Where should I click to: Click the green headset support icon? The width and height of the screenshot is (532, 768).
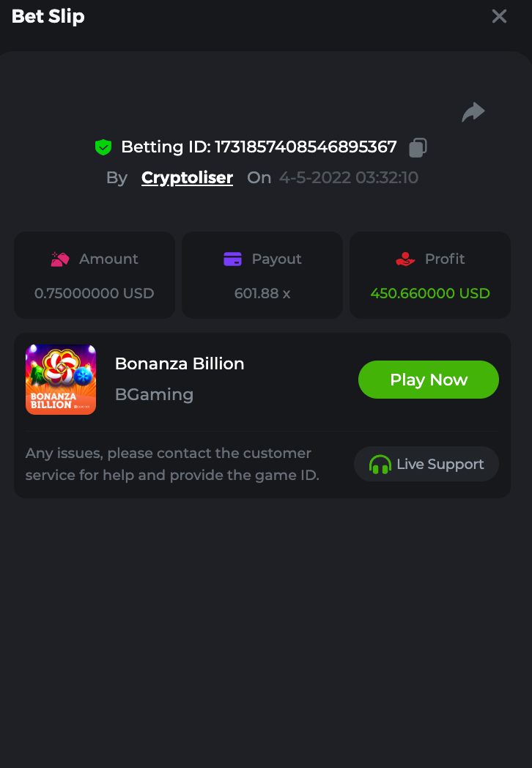coord(380,465)
